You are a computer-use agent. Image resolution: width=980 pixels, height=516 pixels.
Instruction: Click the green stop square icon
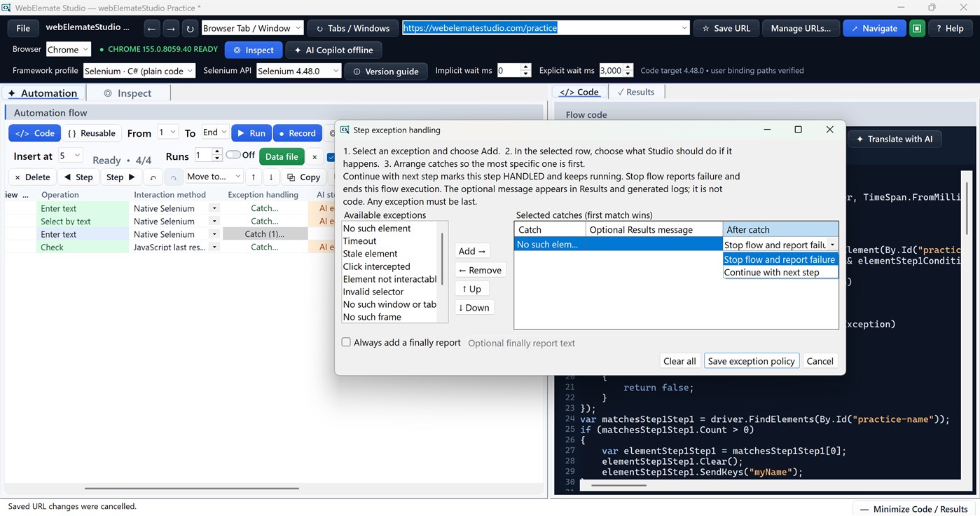click(917, 29)
